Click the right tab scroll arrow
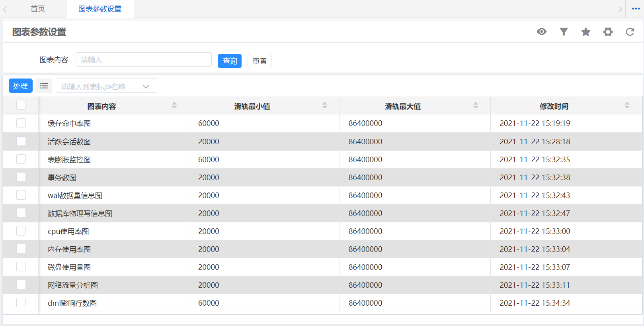 pyautogui.click(x=620, y=9)
